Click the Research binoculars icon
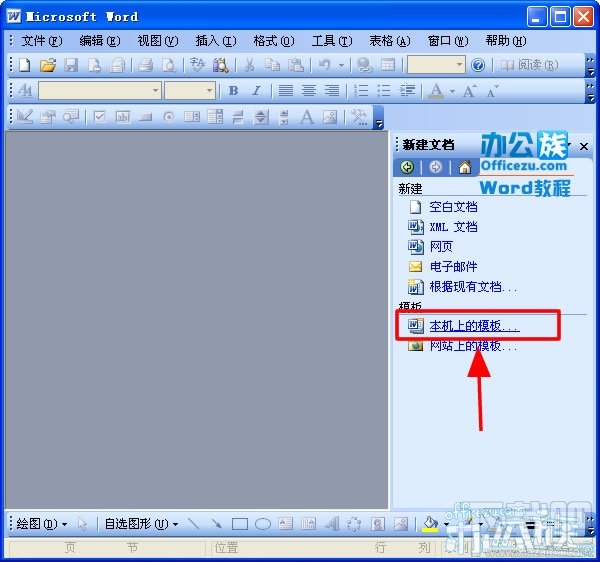The image size is (600, 562). tap(221, 65)
